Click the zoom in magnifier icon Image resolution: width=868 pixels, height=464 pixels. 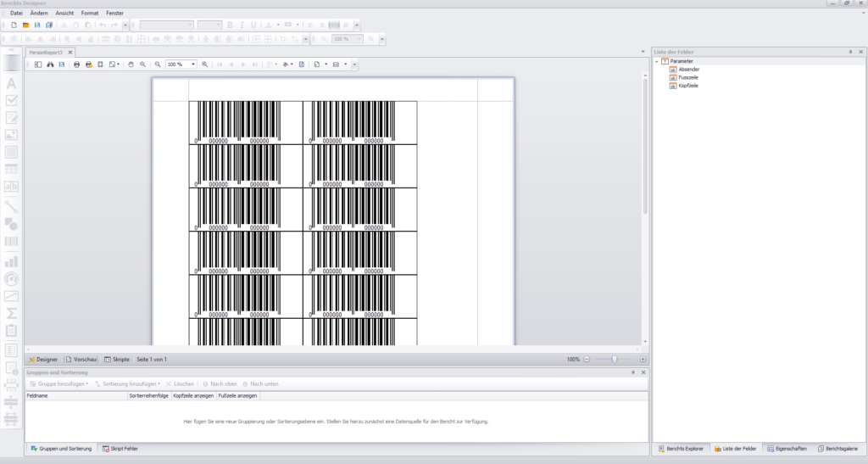[x=205, y=64]
